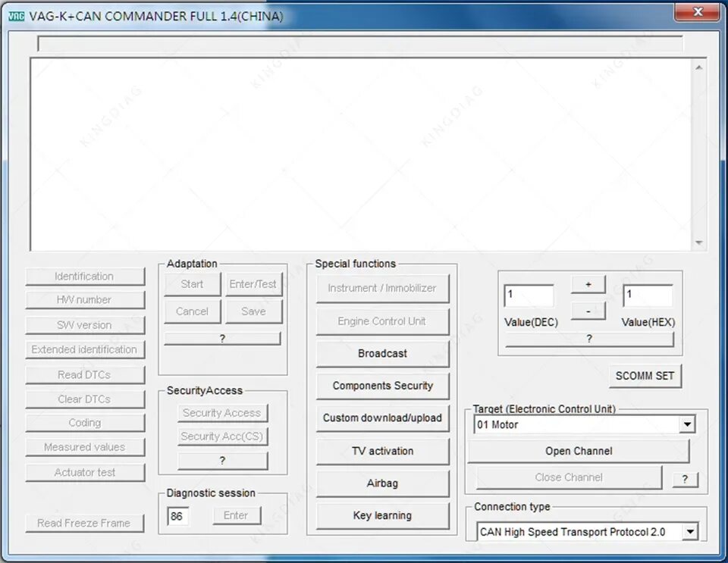The height and width of the screenshot is (563, 728).
Task: Open the Coding function
Action: coord(85,423)
